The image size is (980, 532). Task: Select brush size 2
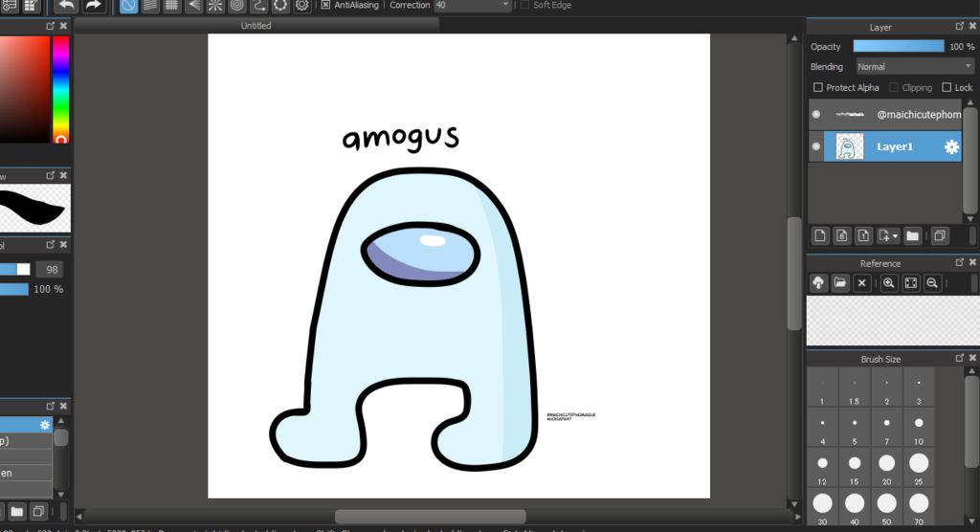coord(886,388)
